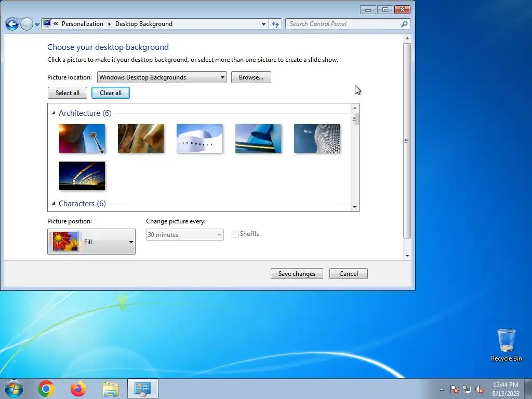Click the network tray icon

coord(467,389)
